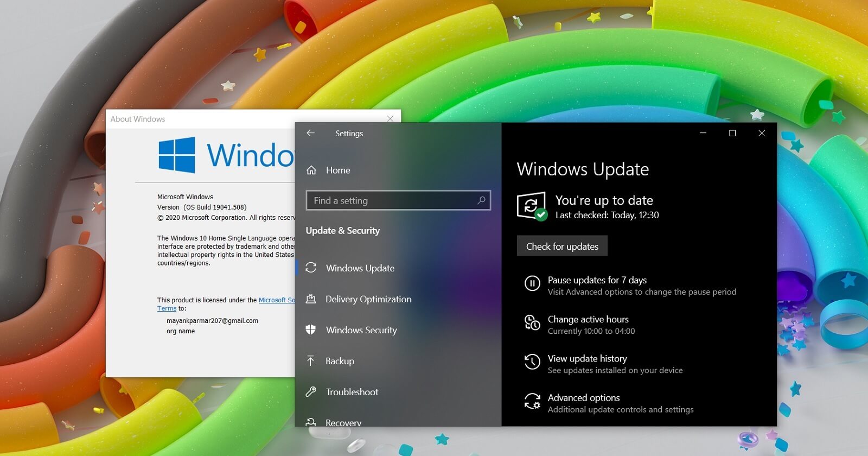868x456 pixels.
Task: Click the Windows Update page heading
Action: pyautogui.click(x=583, y=169)
